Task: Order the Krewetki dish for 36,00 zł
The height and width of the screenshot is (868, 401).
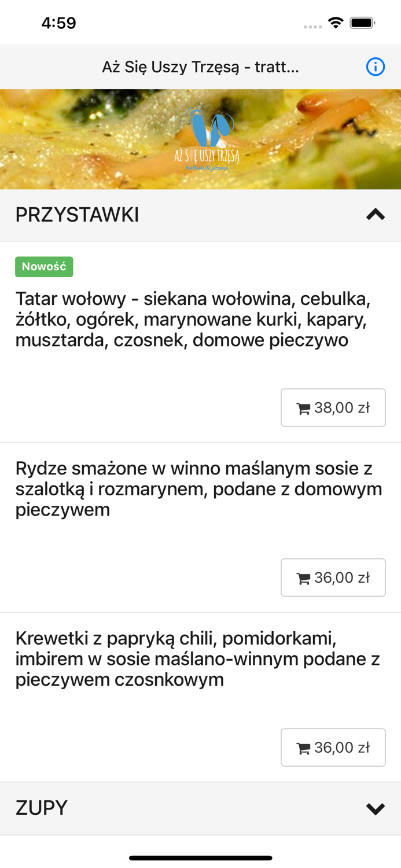Action: (333, 747)
